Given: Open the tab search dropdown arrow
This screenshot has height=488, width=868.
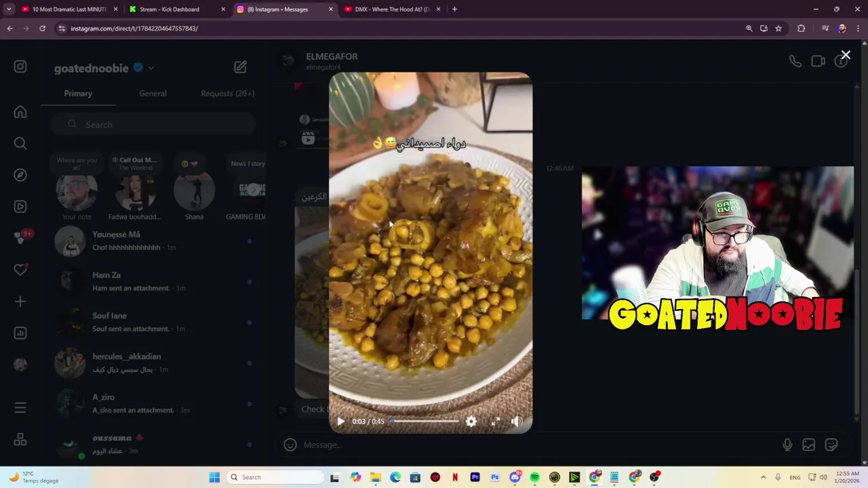Looking at the screenshot, I should (x=9, y=9).
